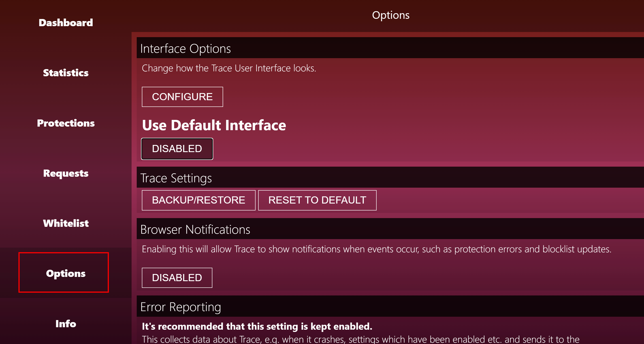Image resolution: width=644 pixels, height=344 pixels.
Task: Enable Browser Notifications toggle
Action: point(177,278)
